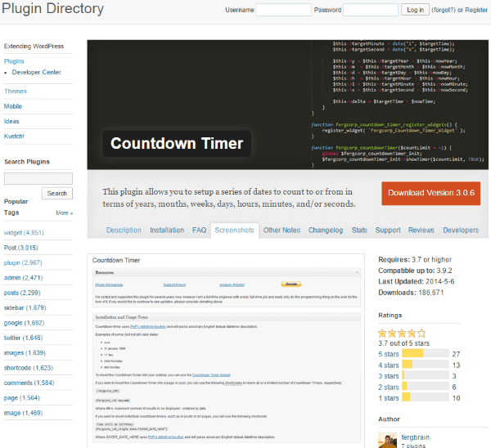Open the Developers tab
The image size is (491, 448).
[x=461, y=231]
